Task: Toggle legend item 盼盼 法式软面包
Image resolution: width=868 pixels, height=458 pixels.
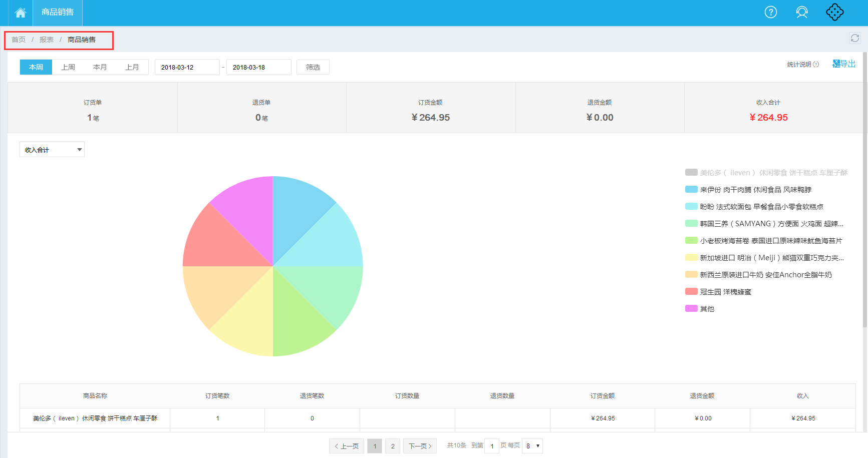Action: click(x=754, y=207)
